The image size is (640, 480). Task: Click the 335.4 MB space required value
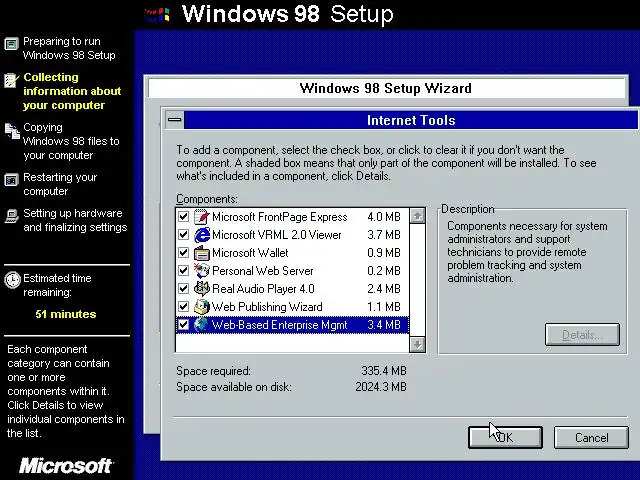[384, 371]
